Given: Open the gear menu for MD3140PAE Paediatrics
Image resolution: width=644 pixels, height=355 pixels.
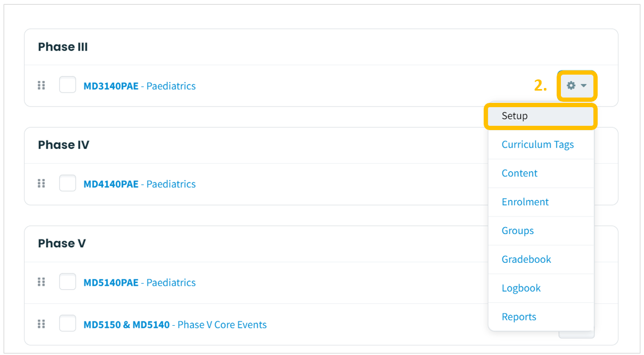Looking at the screenshot, I should 577,86.
